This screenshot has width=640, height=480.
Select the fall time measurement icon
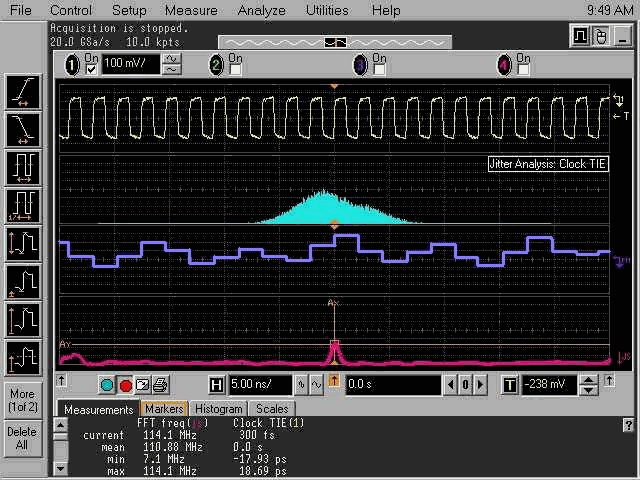22,128
